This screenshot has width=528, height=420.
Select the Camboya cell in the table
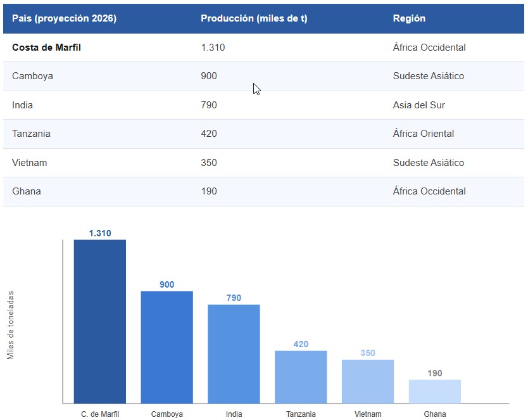32,76
